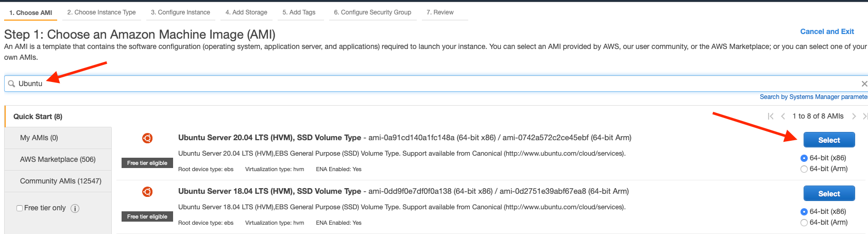Go to next AMI results page
Image resolution: width=868 pixels, height=234 pixels.
854,116
